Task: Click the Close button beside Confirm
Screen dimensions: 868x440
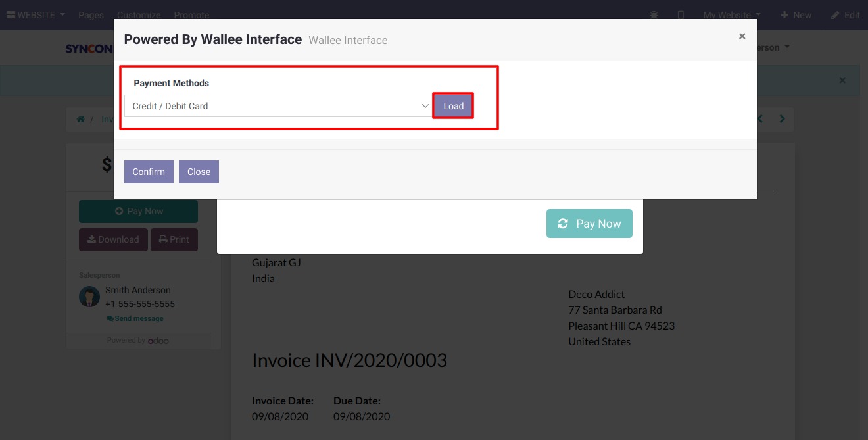Action: [199, 172]
